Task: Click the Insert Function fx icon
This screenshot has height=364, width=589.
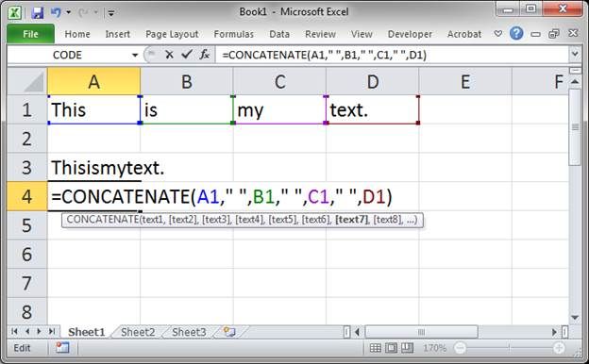Action: [204, 55]
